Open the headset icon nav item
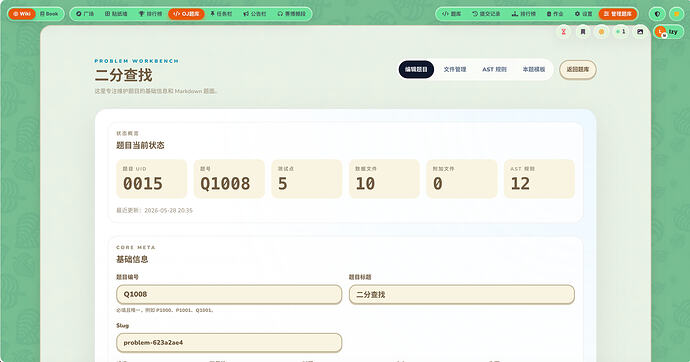This screenshot has width=690, height=362. [x=291, y=14]
